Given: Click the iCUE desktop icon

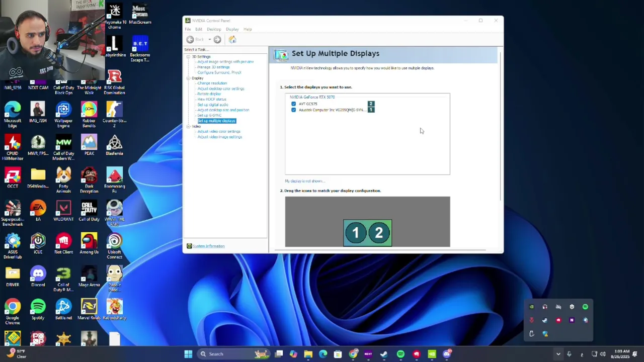Looking at the screenshot, I should (x=38, y=244).
